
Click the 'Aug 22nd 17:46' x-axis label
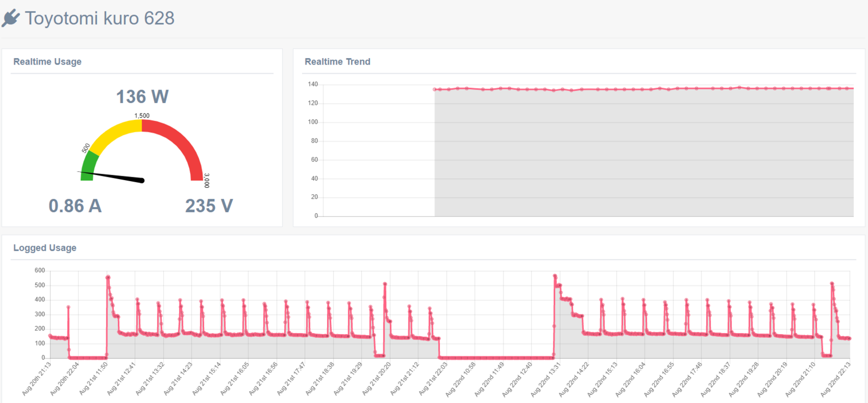688,379
